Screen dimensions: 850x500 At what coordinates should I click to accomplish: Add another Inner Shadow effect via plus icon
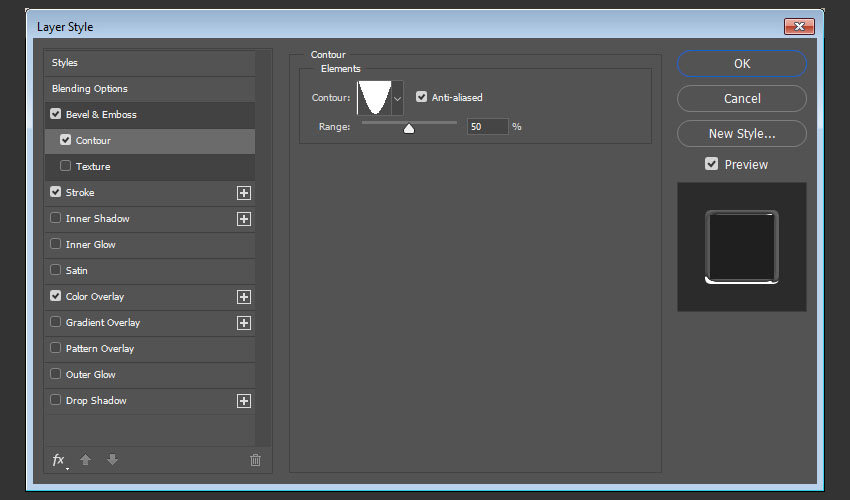click(x=243, y=219)
